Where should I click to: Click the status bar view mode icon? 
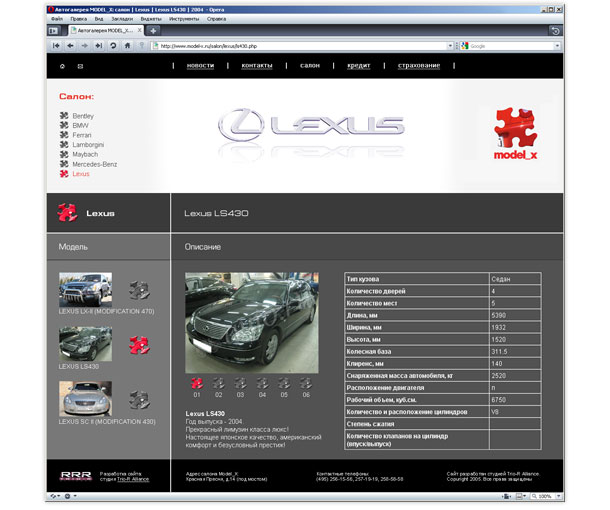[x=506, y=496]
